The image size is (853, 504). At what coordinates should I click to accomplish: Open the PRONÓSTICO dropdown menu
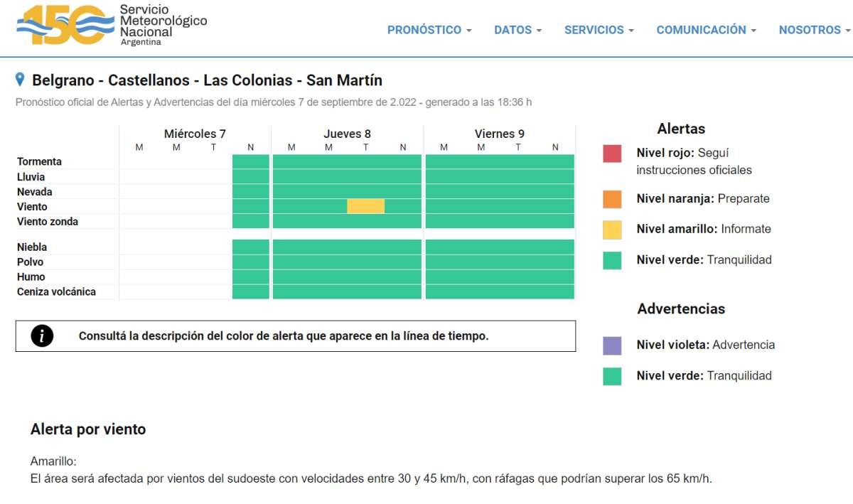coord(429,30)
